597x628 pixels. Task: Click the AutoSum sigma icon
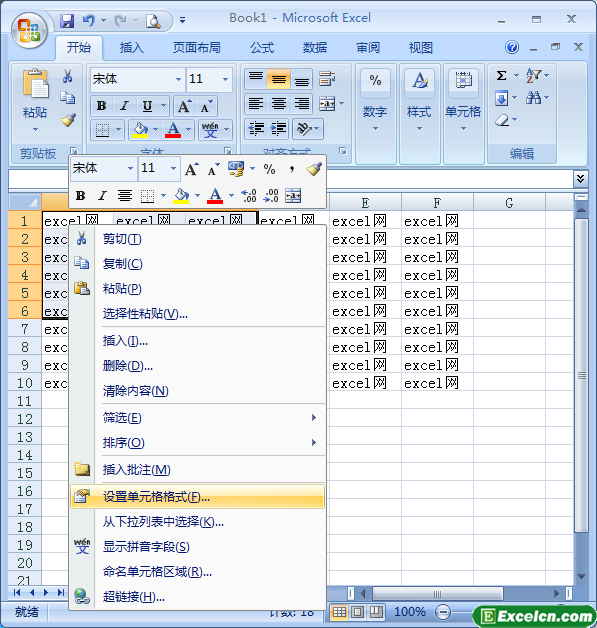[x=501, y=75]
